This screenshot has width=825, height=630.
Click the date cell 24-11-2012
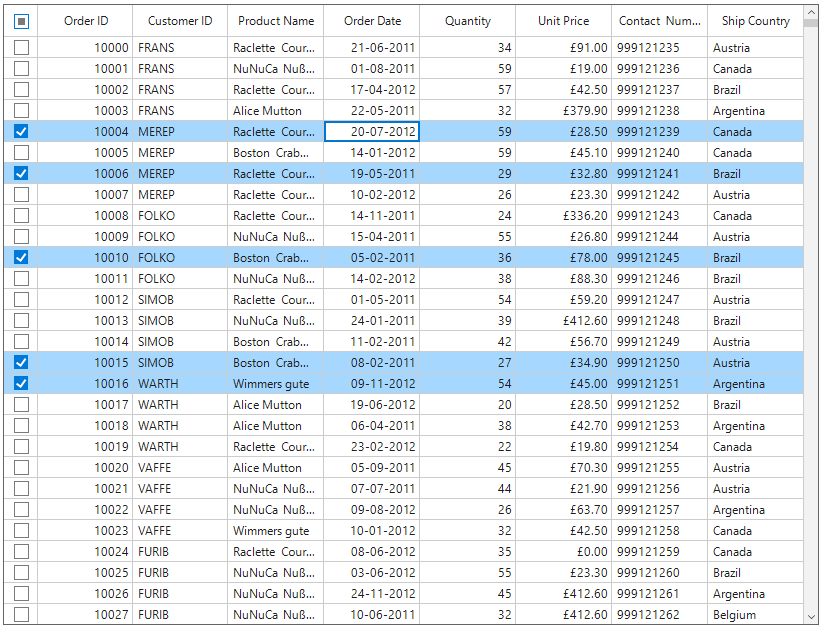click(372, 594)
